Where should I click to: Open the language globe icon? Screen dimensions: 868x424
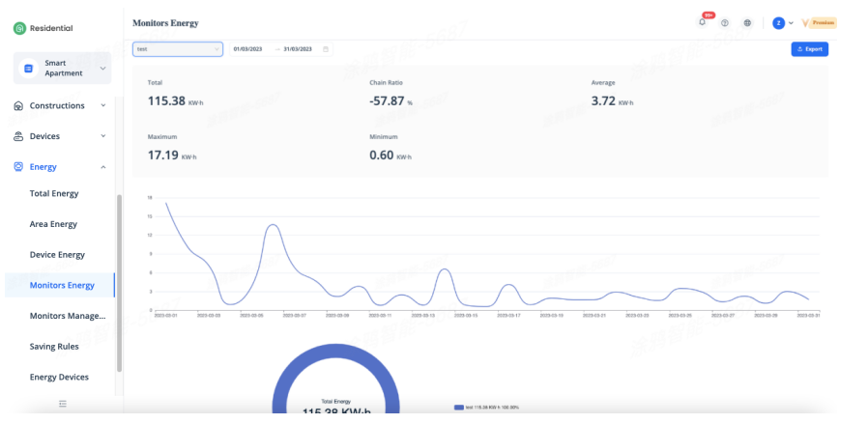click(747, 22)
